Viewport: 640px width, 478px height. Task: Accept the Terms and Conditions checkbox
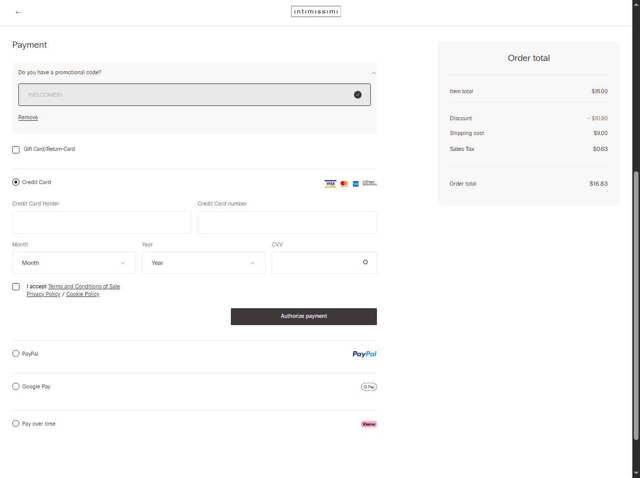coord(16,287)
